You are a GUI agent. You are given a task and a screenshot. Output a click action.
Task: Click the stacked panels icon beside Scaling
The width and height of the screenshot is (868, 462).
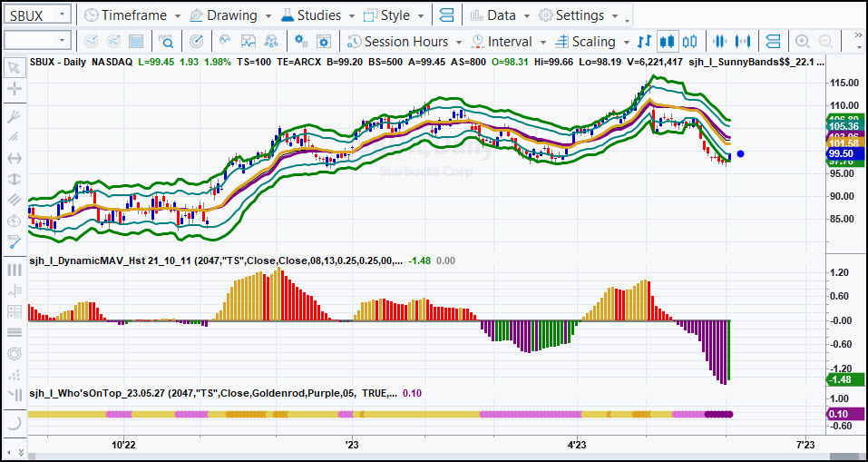[773, 42]
